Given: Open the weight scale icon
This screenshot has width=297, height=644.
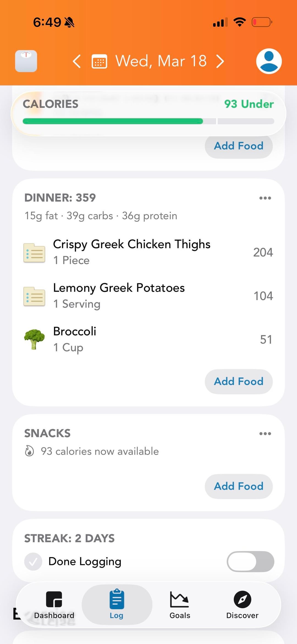Looking at the screenshot, I should coord(26,61).
